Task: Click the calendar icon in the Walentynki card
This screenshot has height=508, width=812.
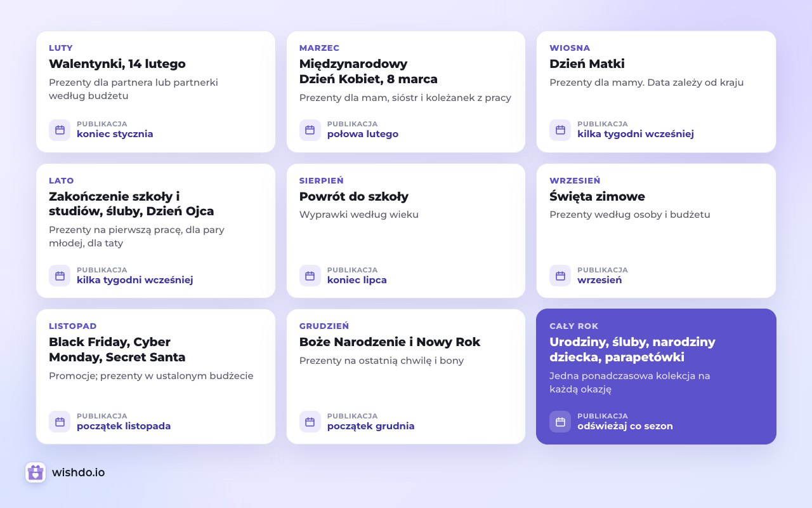Action: [x=60, y=130]
